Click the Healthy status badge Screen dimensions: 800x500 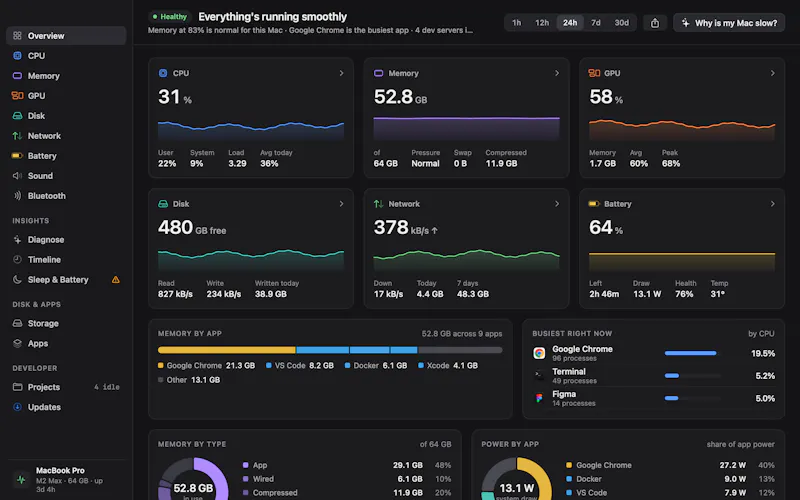[x=170, y=17]
